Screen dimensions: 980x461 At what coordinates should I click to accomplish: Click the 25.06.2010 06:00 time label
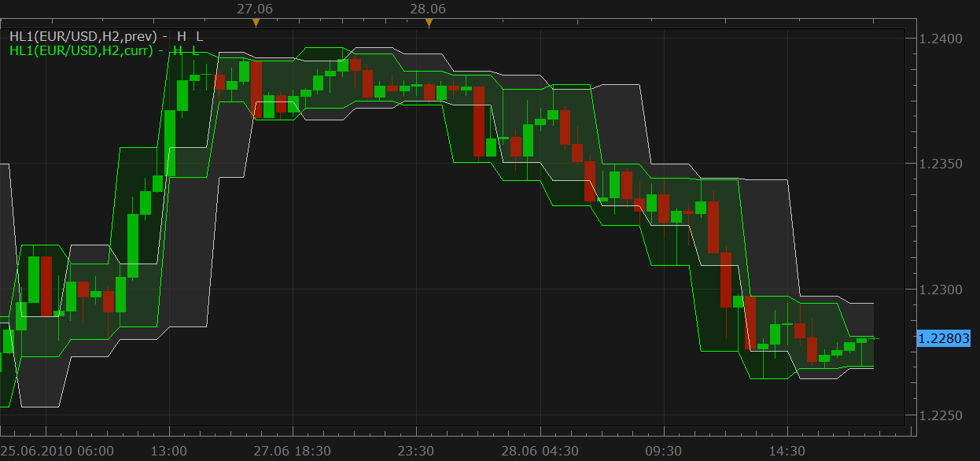point(57,451)
